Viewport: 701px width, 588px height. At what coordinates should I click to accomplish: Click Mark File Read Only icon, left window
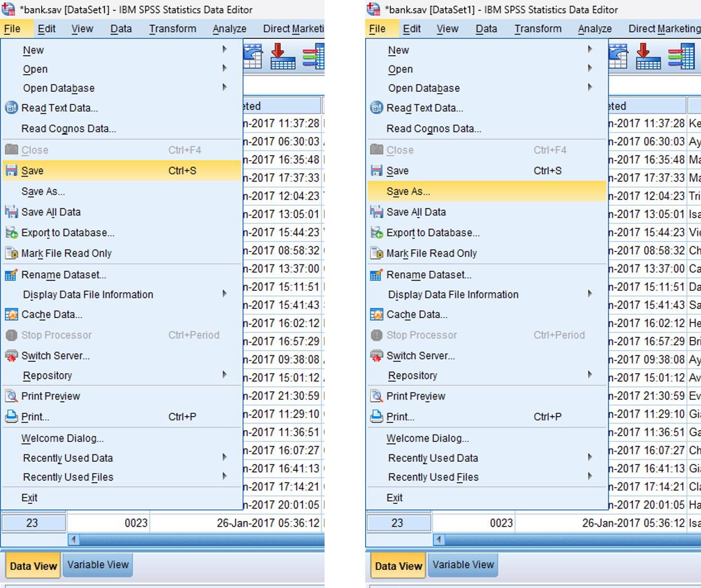click(x=11, y=254)
